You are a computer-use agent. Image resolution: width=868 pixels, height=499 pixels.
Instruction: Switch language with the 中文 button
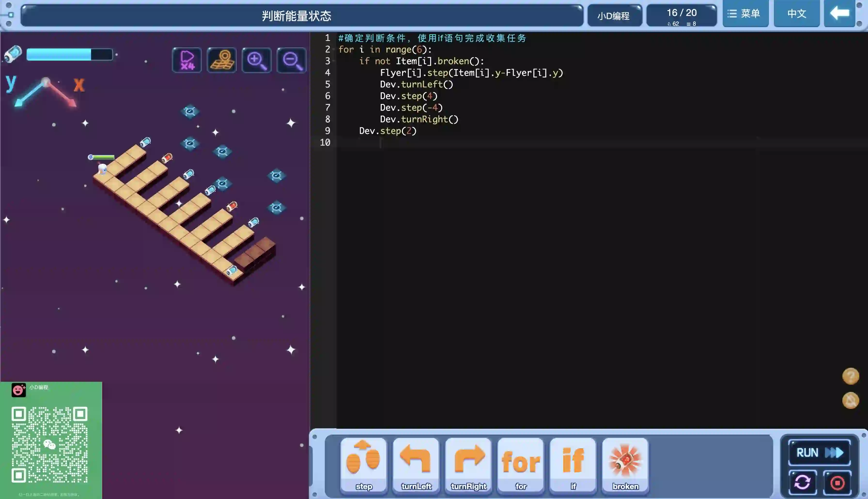[796, 14]
